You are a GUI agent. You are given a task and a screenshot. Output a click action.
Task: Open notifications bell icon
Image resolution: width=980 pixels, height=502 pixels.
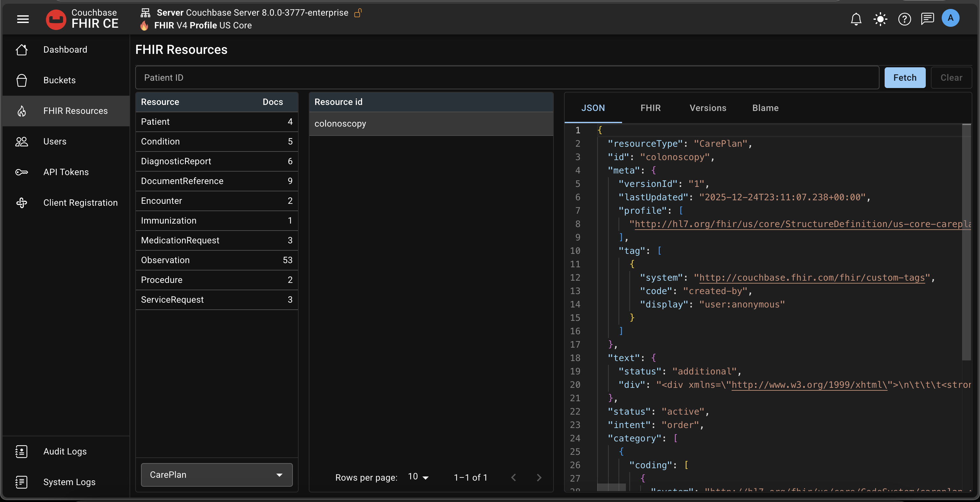pos(856,18)
